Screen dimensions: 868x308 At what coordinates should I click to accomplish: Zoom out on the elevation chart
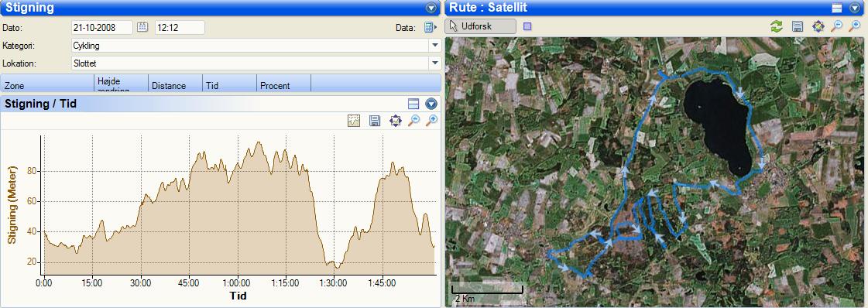(x=413, y=121)
